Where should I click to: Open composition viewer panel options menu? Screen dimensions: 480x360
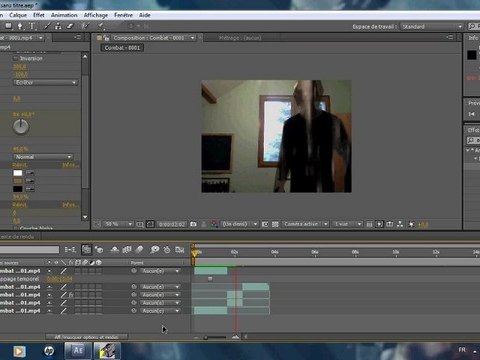coord(450,37)
